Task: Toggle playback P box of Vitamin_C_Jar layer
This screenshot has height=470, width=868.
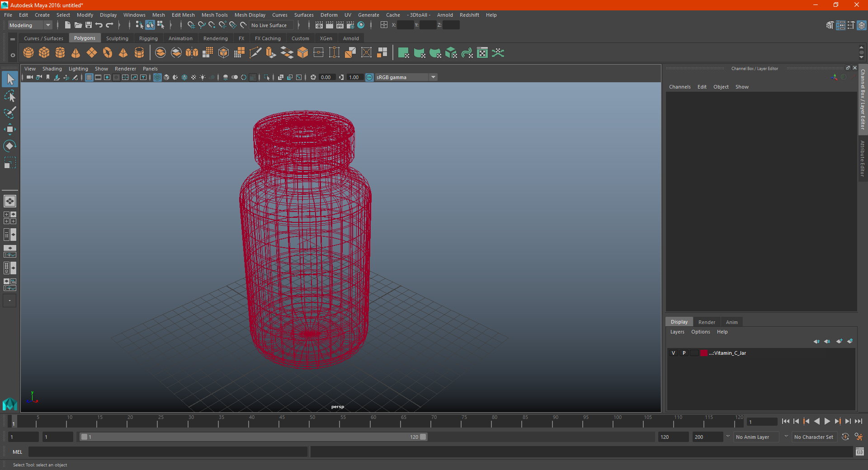Action: (x=684, y=353)
